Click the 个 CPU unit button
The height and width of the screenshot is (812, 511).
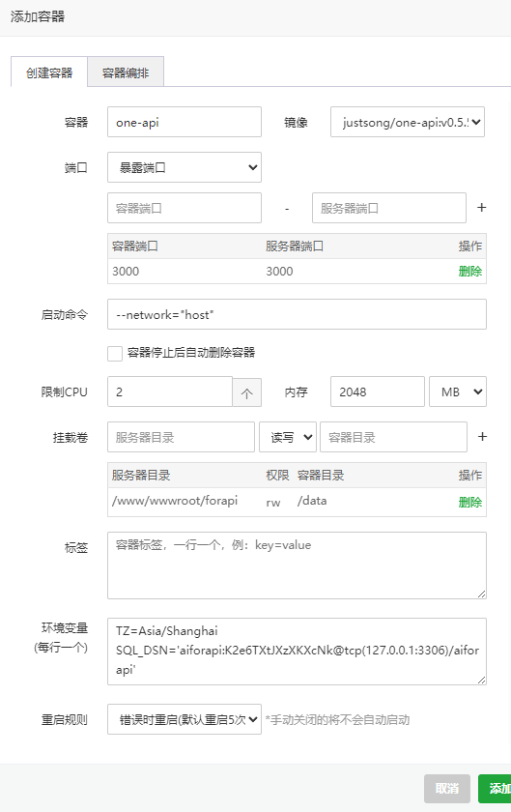[x=247, y=392]
